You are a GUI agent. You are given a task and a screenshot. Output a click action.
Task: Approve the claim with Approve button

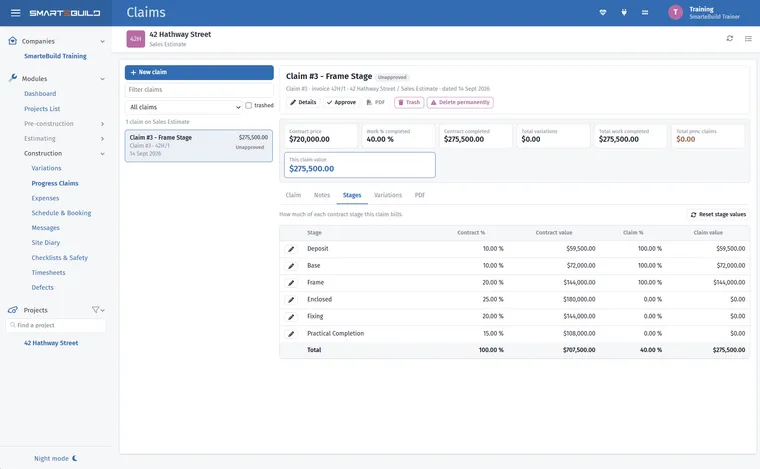tap(341, 102)
